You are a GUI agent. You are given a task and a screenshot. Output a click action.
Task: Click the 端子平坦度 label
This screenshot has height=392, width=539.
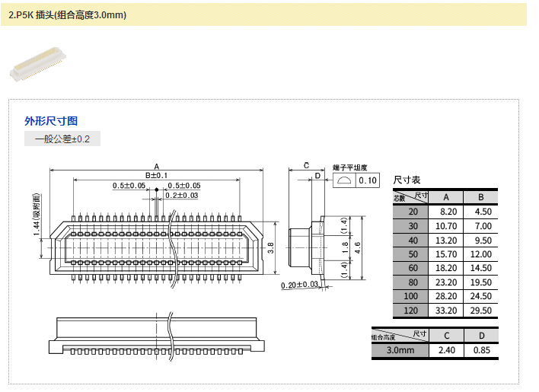(350, 167)
